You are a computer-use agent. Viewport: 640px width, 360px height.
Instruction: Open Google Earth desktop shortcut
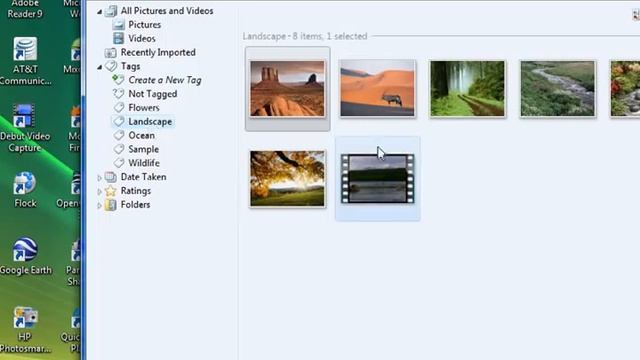[26, 256]
